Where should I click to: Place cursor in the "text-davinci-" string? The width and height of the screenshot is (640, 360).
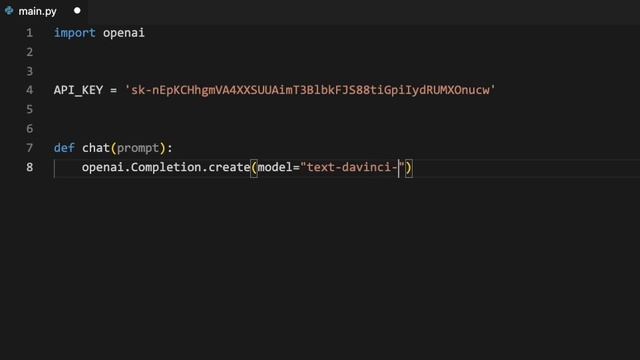tap(352, 167)
